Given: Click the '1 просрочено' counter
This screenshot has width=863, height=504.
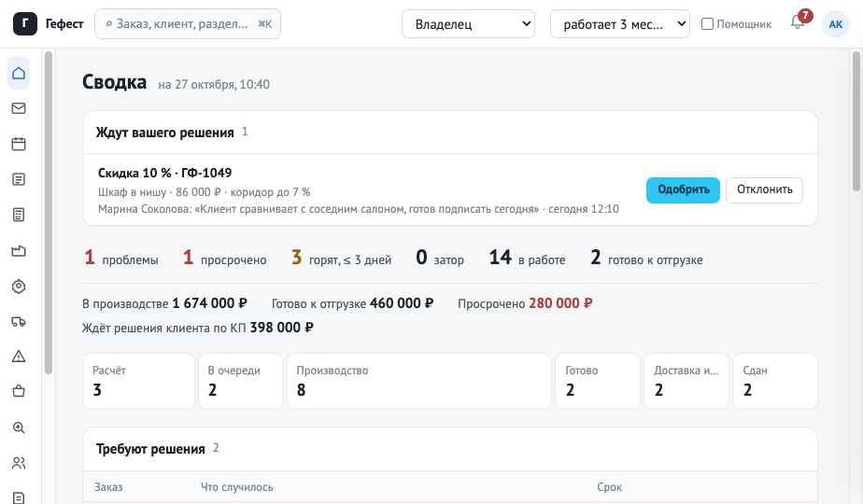Looking at the screenshot, I should pyautogui.click(x=224, y=258).
